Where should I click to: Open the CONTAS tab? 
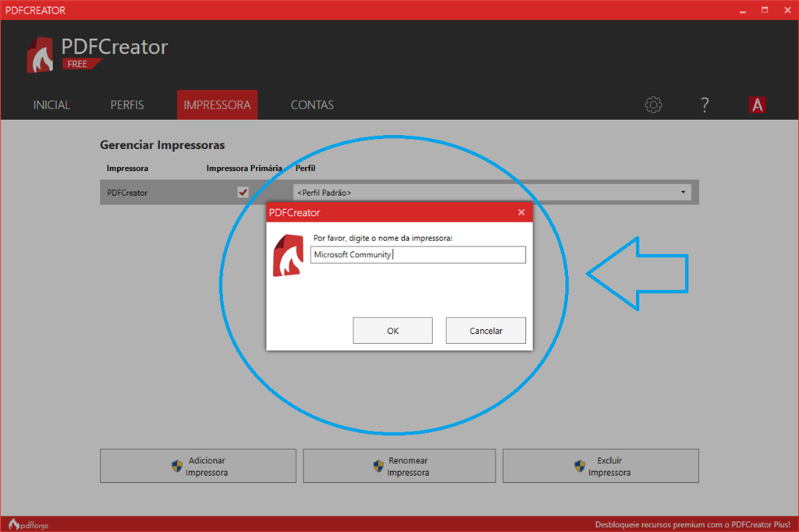(x=312, y=105)
